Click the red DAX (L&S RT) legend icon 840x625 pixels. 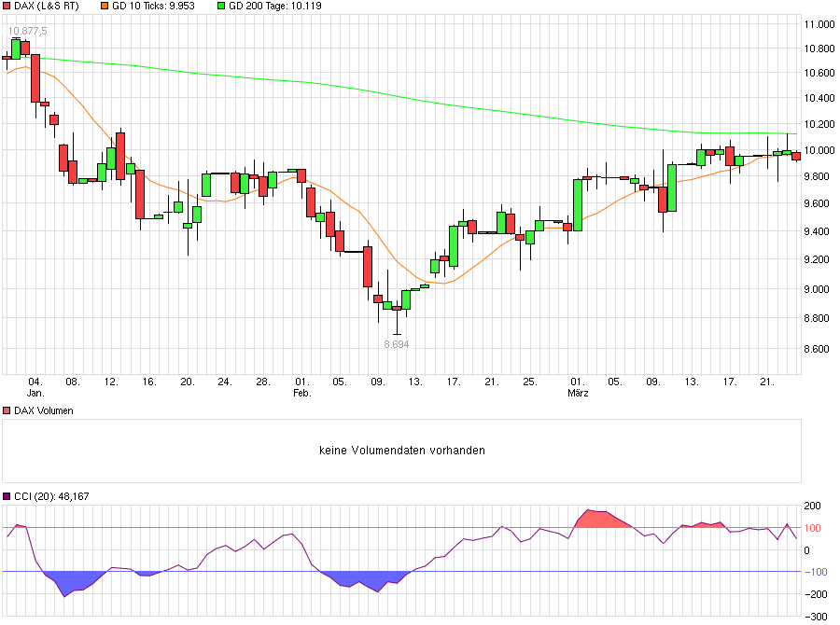pos(7,6)
